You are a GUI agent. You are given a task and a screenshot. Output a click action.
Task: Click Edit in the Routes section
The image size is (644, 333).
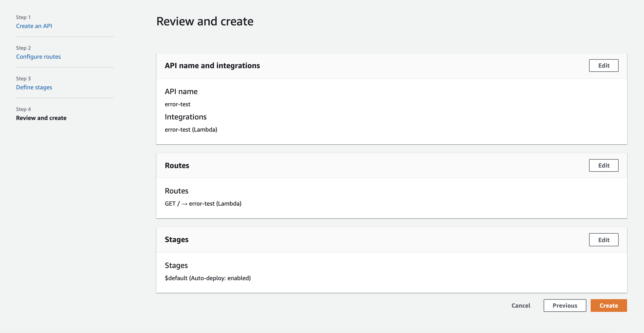[604, 165]
